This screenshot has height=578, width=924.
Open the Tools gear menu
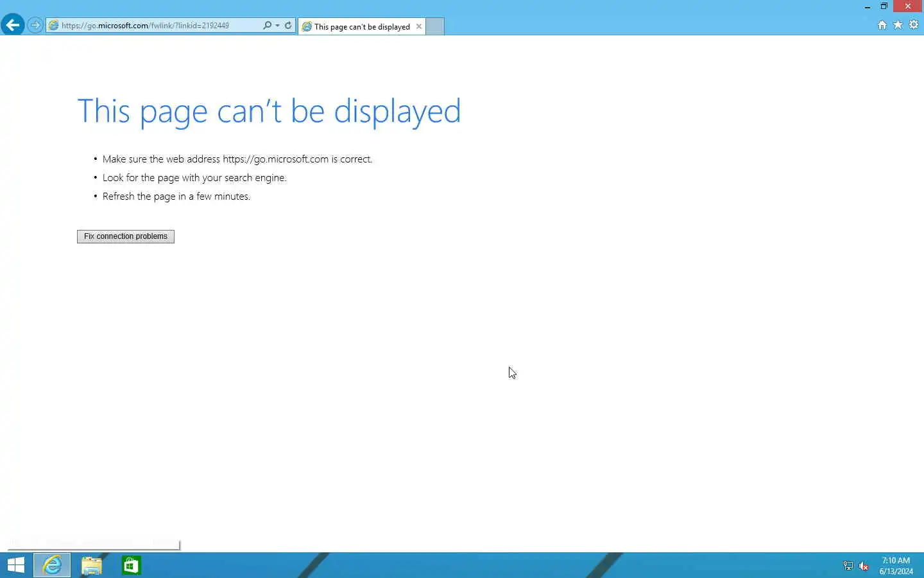tap(914, 25)
